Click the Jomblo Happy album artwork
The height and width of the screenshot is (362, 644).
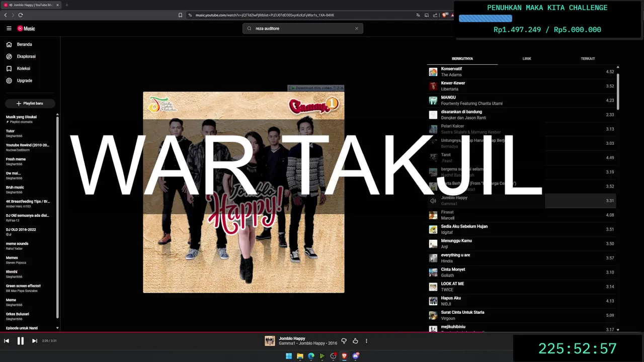244,192
